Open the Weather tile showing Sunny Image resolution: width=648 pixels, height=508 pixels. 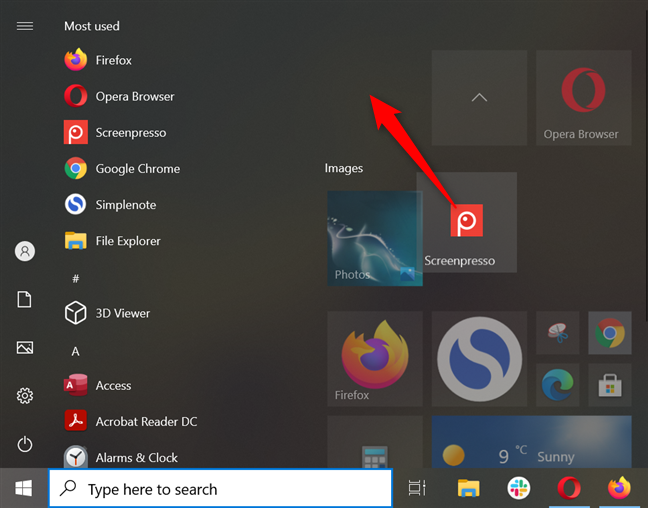(531, 442)
